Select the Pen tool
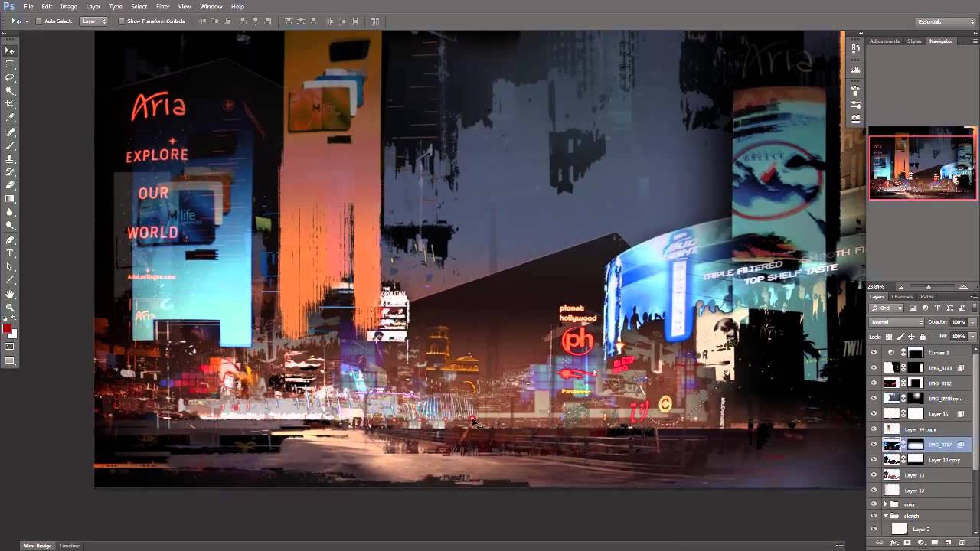The height and width of the screenshot is (551, 980). coord(10,240)
